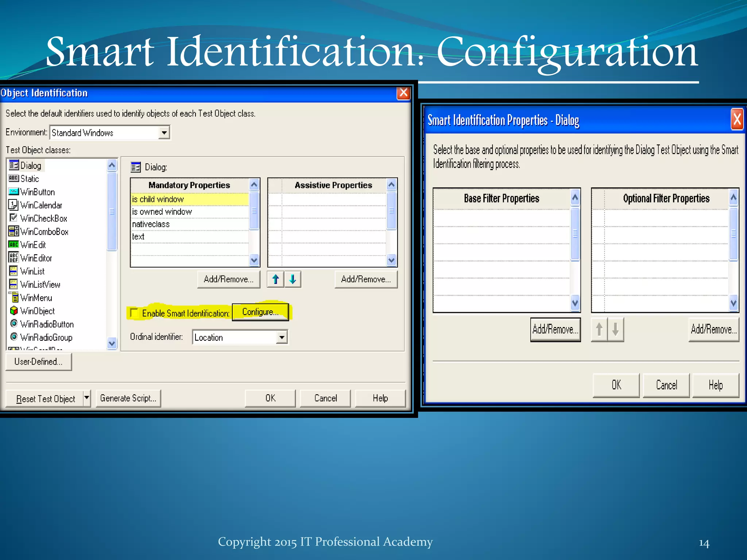This screenshot has height=560, width=747.
Task: Close the Object Identification window
Action: pos(403,93)
